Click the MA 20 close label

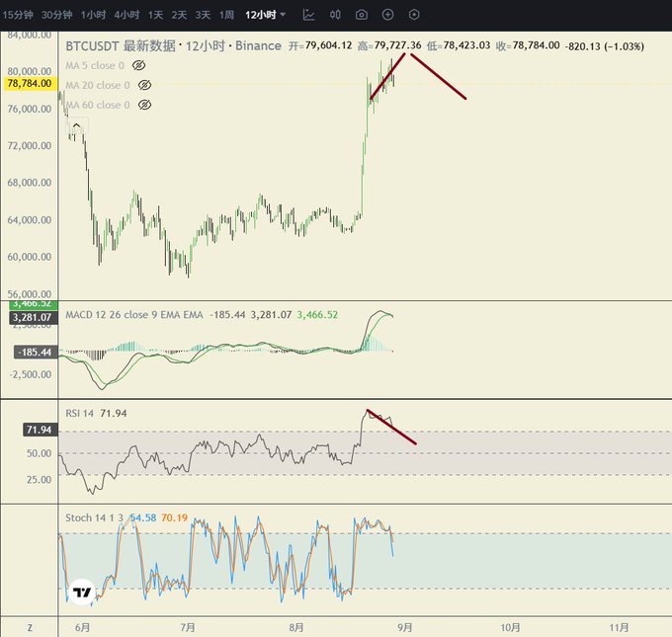point(97,85)
